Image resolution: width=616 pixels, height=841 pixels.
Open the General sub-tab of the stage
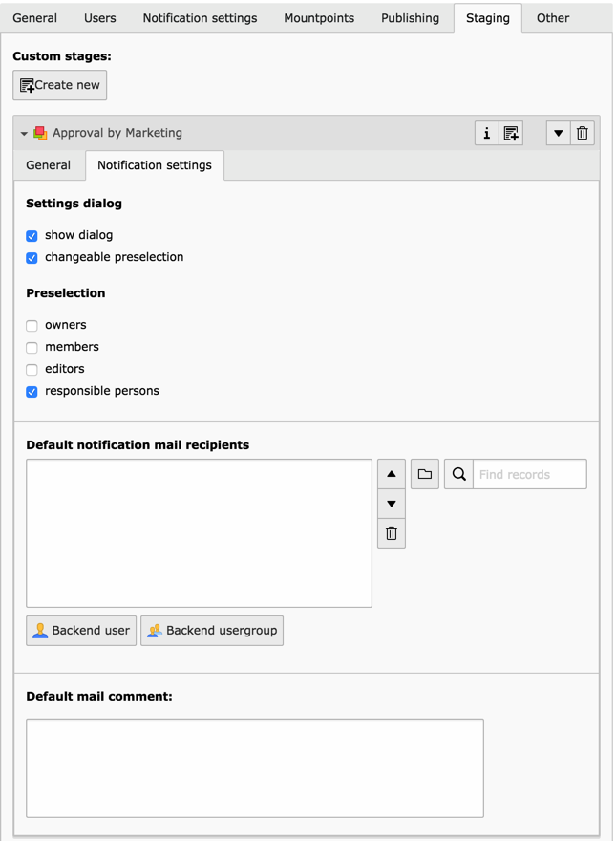click(49, 164)
